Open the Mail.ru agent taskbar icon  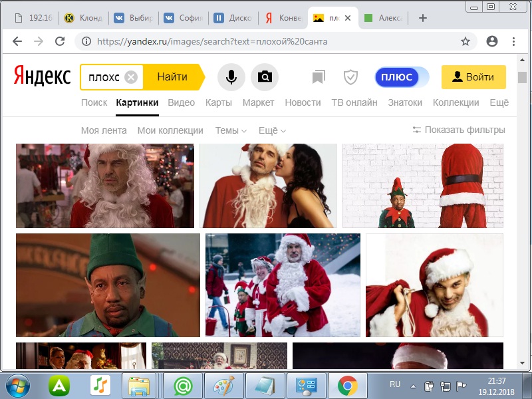(x=183, y=386)
